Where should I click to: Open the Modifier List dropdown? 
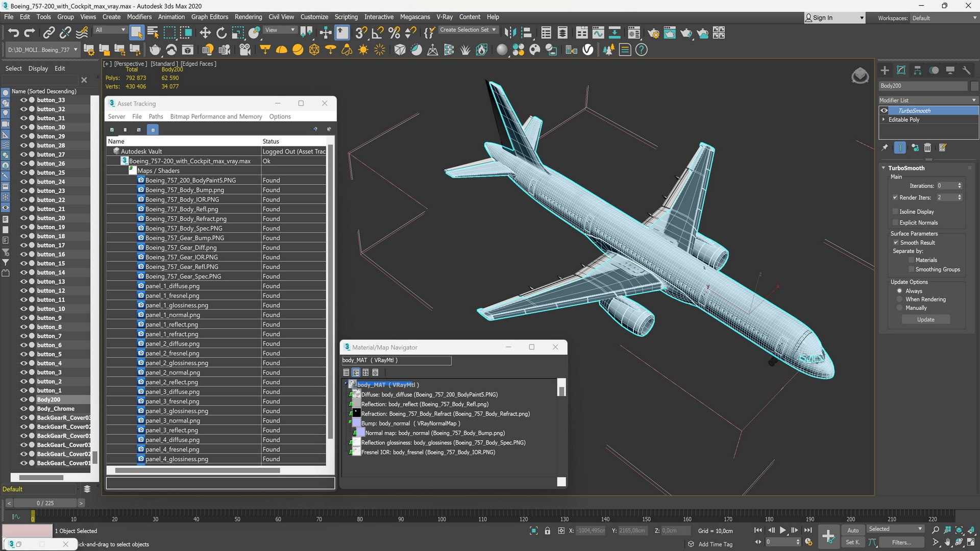click(928, 100)
